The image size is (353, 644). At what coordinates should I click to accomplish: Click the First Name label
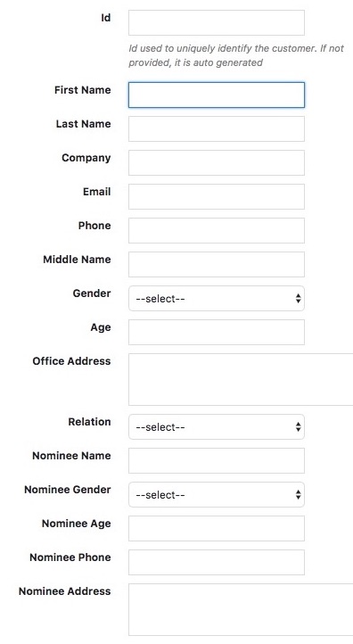pos(83,90)
